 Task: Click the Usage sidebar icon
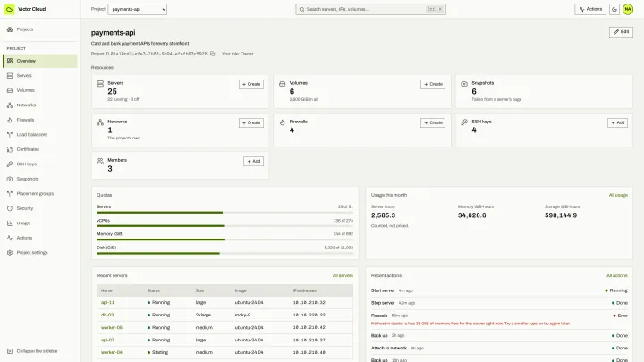(x=10, y=223)
